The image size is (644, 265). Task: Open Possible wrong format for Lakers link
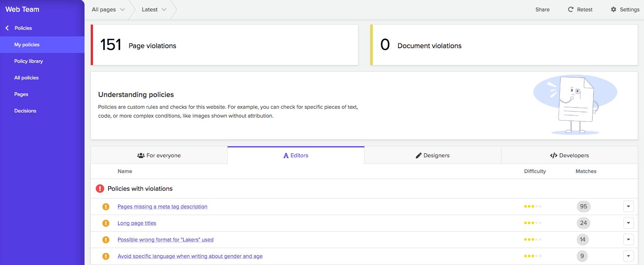coord(165,240)
